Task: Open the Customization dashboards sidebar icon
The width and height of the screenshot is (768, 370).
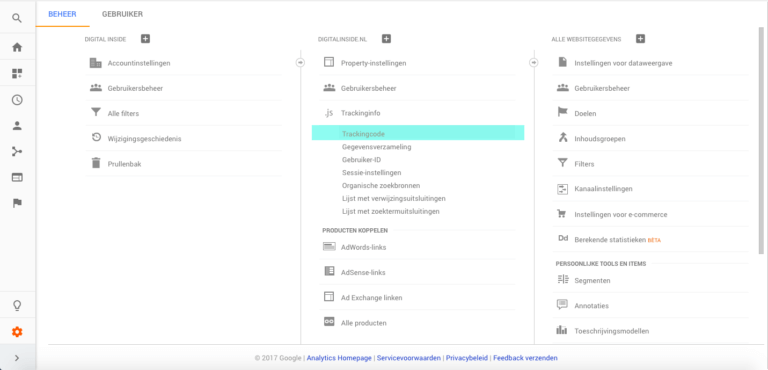Action: [x=17, y=74]
